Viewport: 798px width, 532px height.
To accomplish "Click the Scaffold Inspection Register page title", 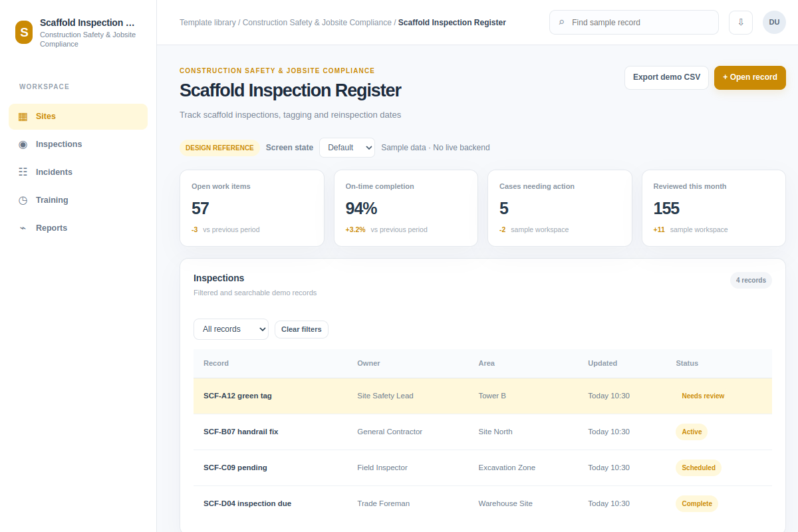I will coord(291,90).
